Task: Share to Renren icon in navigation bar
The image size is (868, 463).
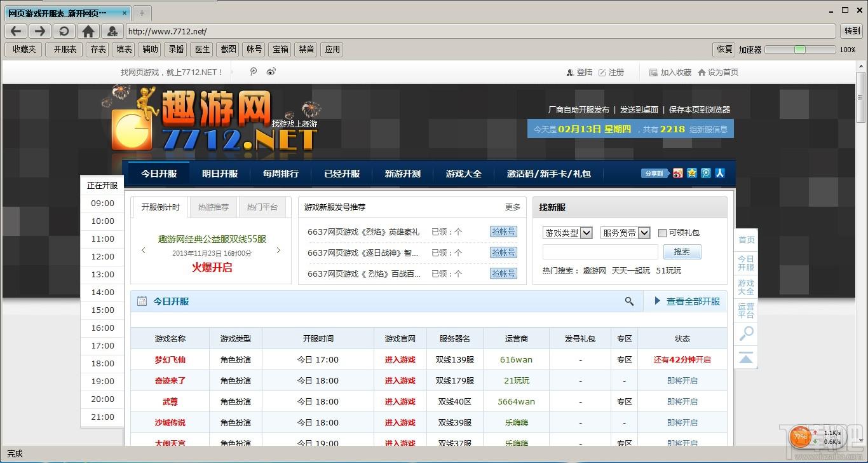Action: coord(720,173)
